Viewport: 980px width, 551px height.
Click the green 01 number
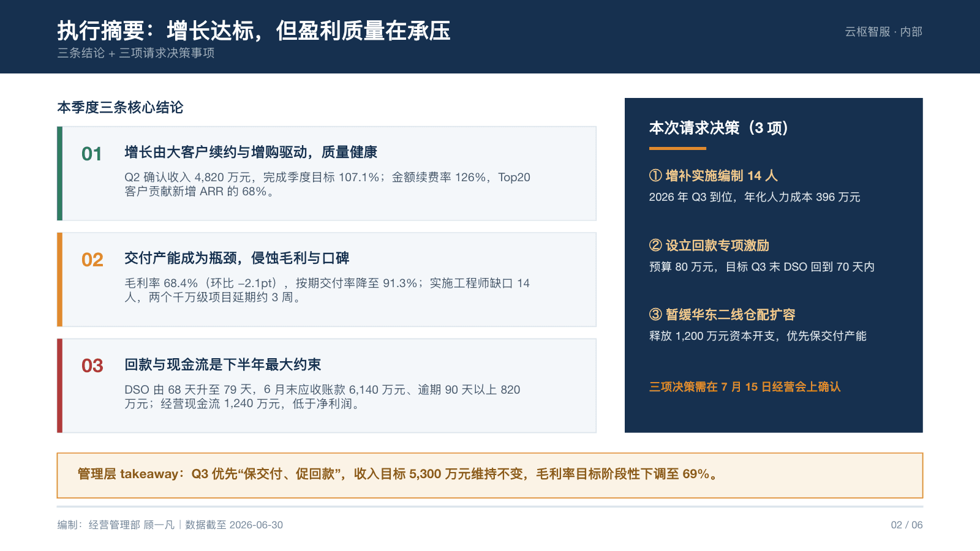point(92,154)
